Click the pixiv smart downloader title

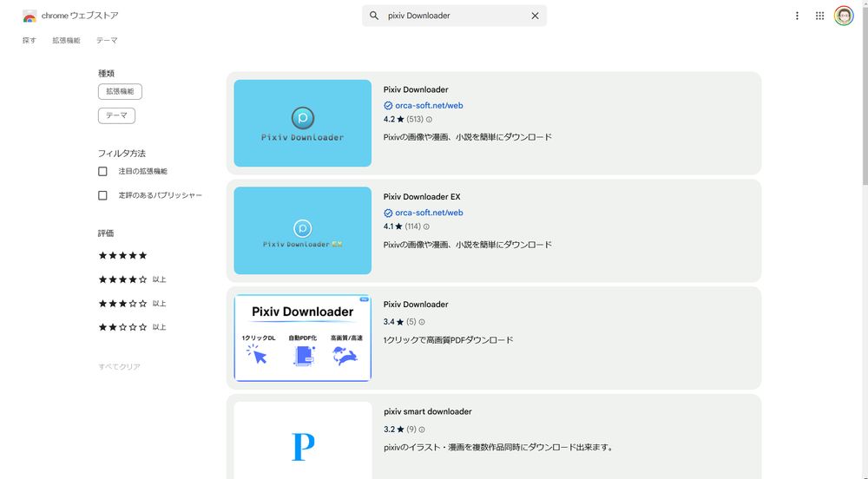(428, 411)
